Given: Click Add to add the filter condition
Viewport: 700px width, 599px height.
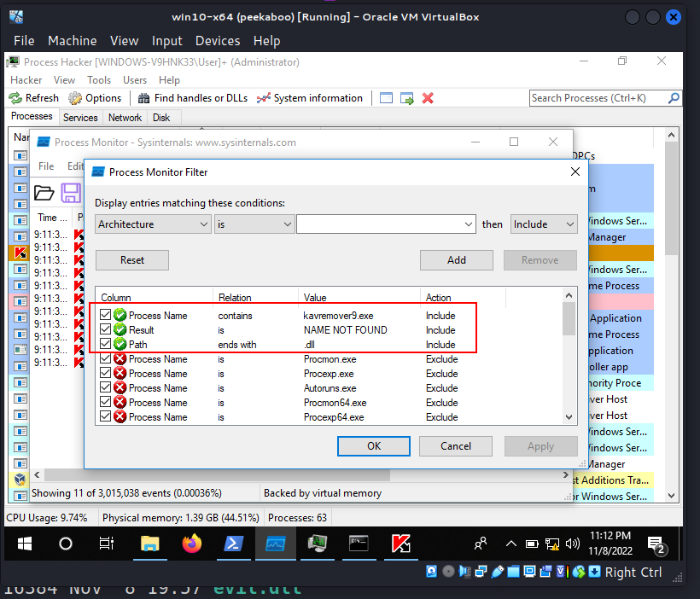Looking at the screenshot, I should pos(456,260).
